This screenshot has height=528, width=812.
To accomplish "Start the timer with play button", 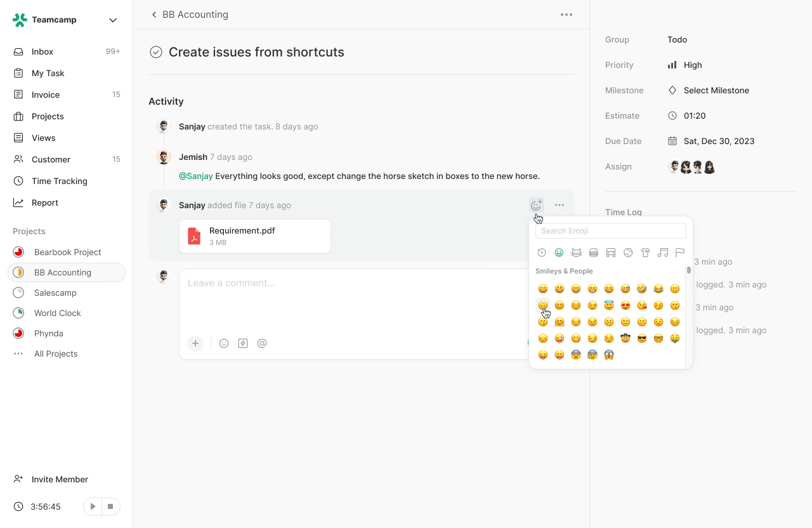I will (x=93, y=506).
